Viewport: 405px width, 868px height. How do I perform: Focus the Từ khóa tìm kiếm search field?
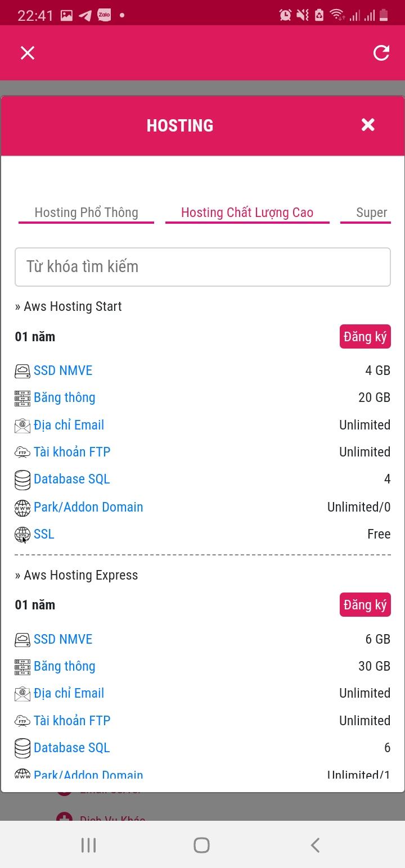click(202, 267)
